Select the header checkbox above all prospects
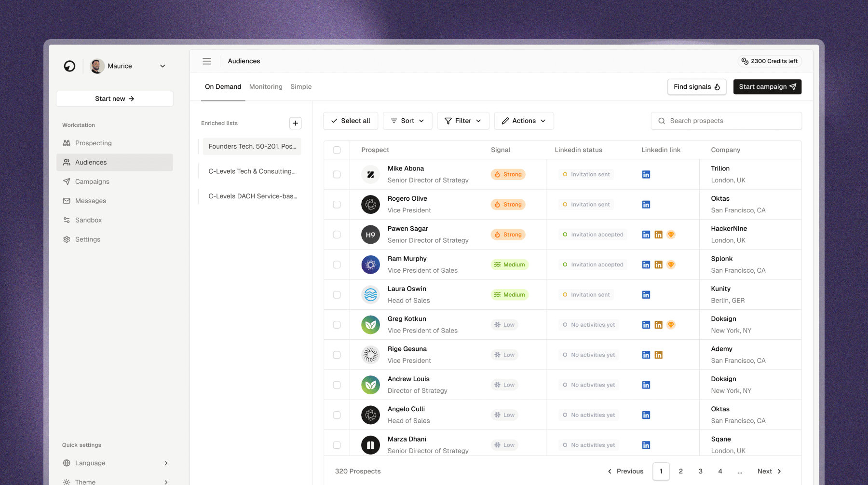Viewport: 868px width, 485px height. pyautogui.click(x=337, y=150)
